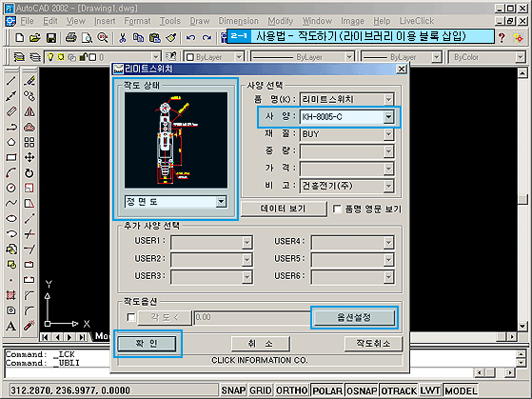This screenshot has height=399, width=532.
Task: Open the Dimension menu
Action: (x=238, y=21)
